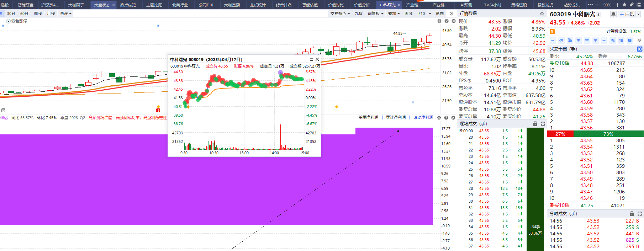Open the 热点纵览 tab

[x=128, y=5]
